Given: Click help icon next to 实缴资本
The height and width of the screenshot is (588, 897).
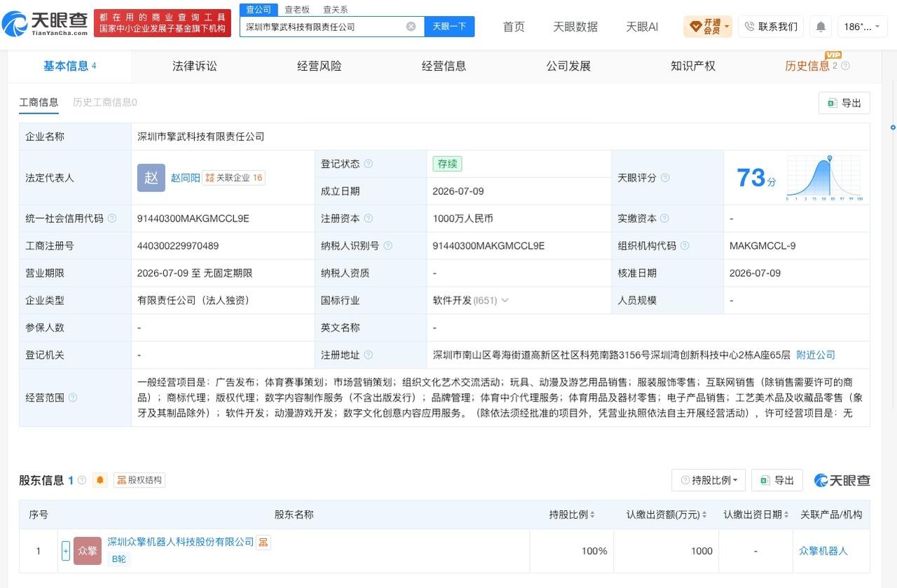Looking at the screenshot, I should [x=665, y=219].
